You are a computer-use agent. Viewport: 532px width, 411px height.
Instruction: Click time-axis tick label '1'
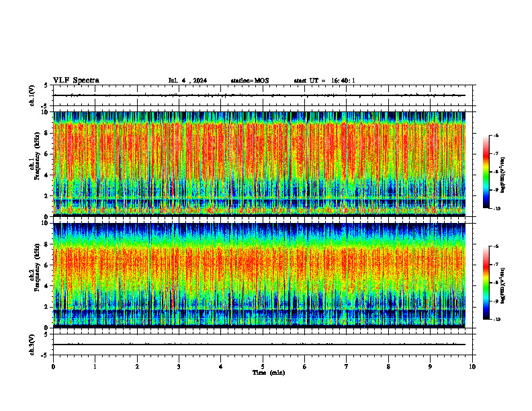click(x=95, y=367)
